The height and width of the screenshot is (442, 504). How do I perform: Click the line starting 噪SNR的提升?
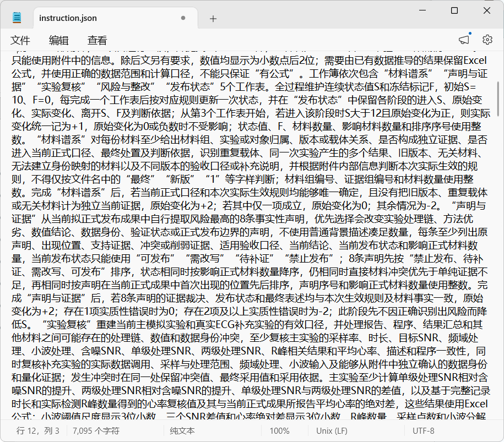pos(251,390)
